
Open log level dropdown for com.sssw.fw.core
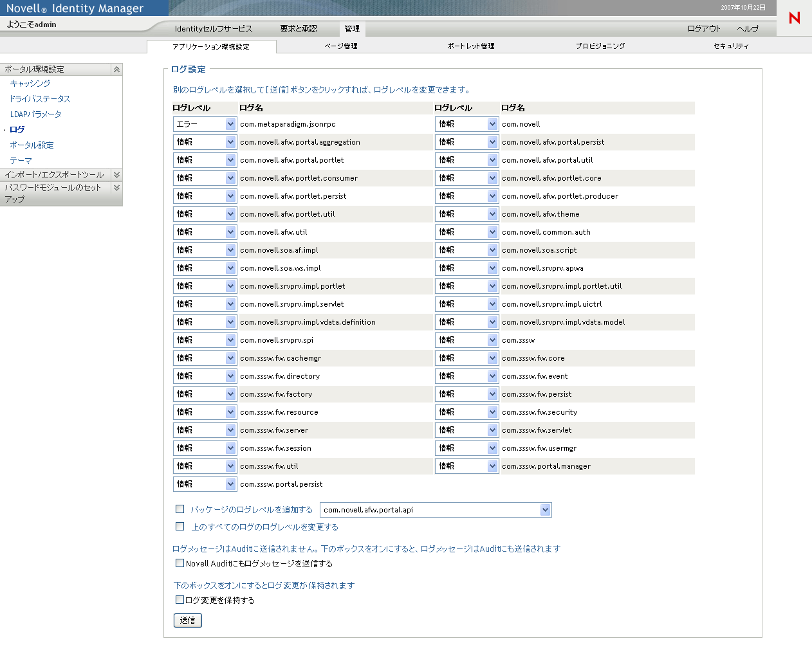467,358
